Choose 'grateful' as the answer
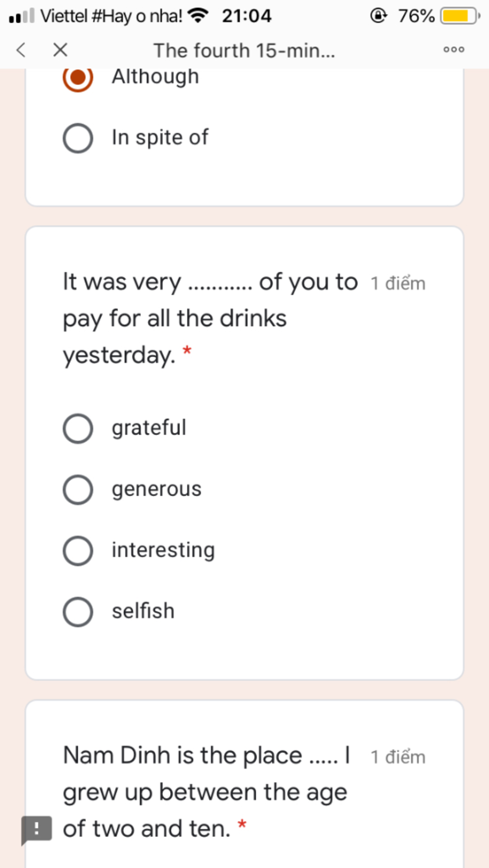 (x=78, y=429)
